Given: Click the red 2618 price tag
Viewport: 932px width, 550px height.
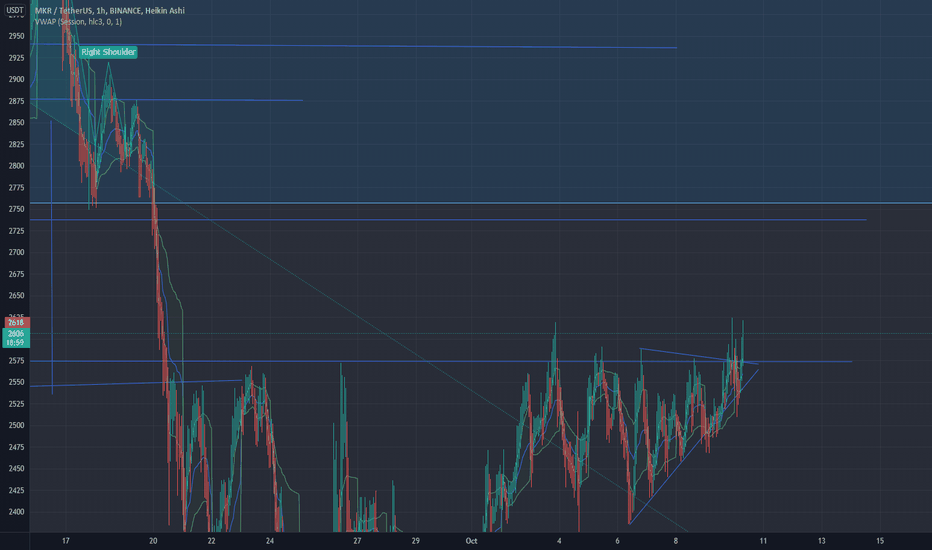Looking at the screenshot, I should point(17,323).
